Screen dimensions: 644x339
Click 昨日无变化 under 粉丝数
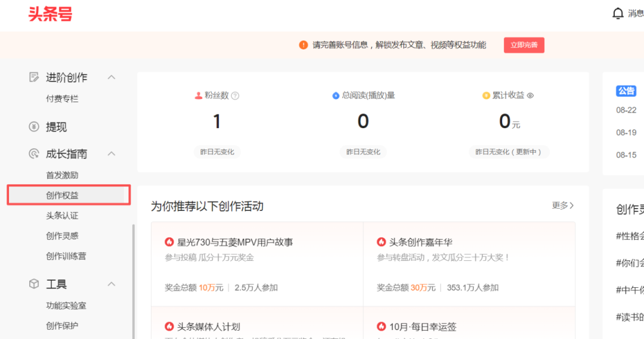(x=217, y=152)
